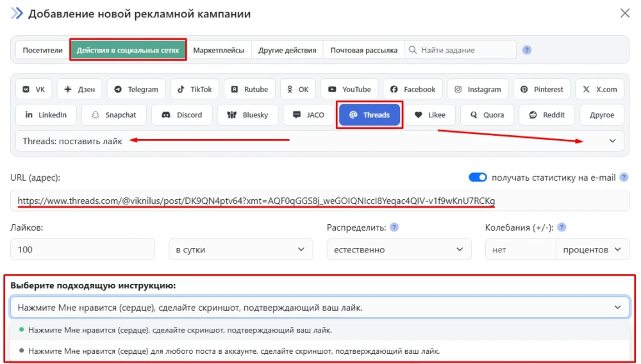The image size is (641, 364).
Task: Select first instruction option with green dot
Action: coord(179,330)
